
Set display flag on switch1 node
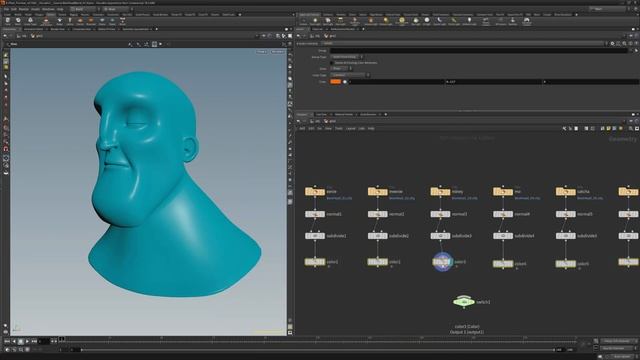tap(471, 302)
